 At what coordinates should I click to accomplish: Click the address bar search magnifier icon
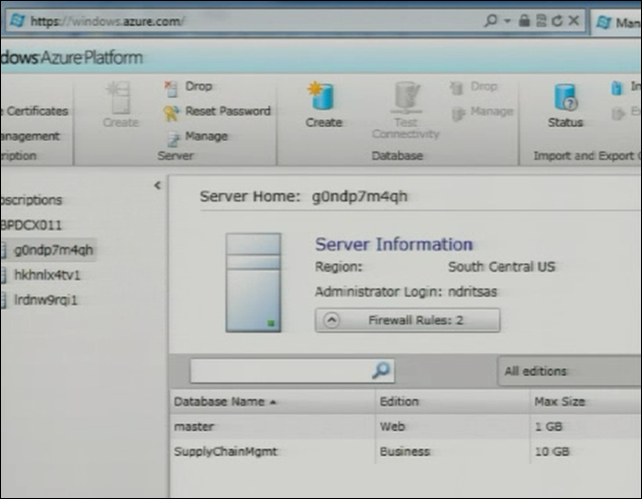(x=491, y=20)
